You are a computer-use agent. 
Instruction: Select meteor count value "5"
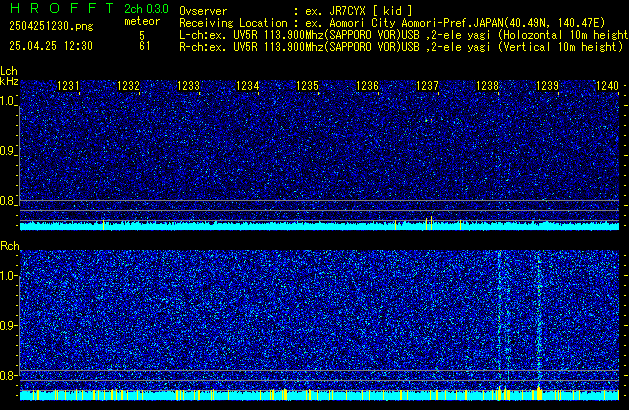tap(142, 35)
